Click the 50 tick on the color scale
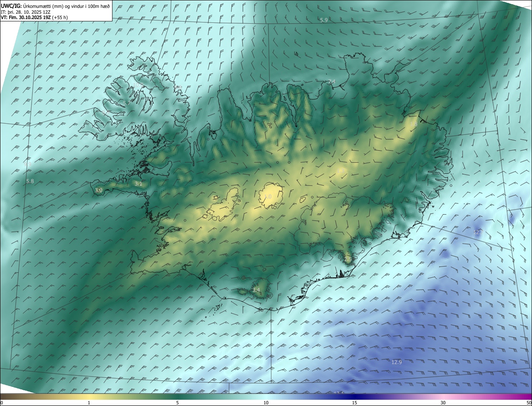Image resolution: width=532 pixels, height=406 pixels. coord(529,403)
